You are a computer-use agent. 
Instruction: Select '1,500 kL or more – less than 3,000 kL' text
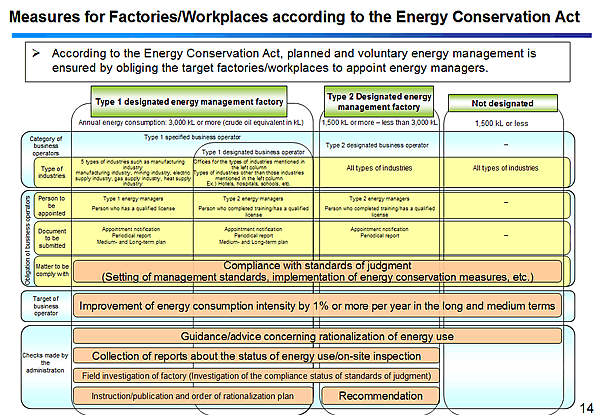pyautogui.click(x=379, y=122)
